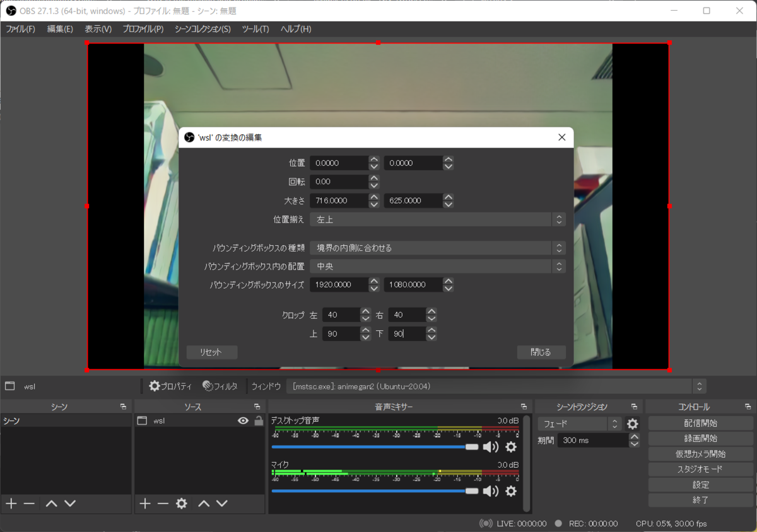Open the Tools (ツール) menu

pyautogui.click(x=255, y=29)
